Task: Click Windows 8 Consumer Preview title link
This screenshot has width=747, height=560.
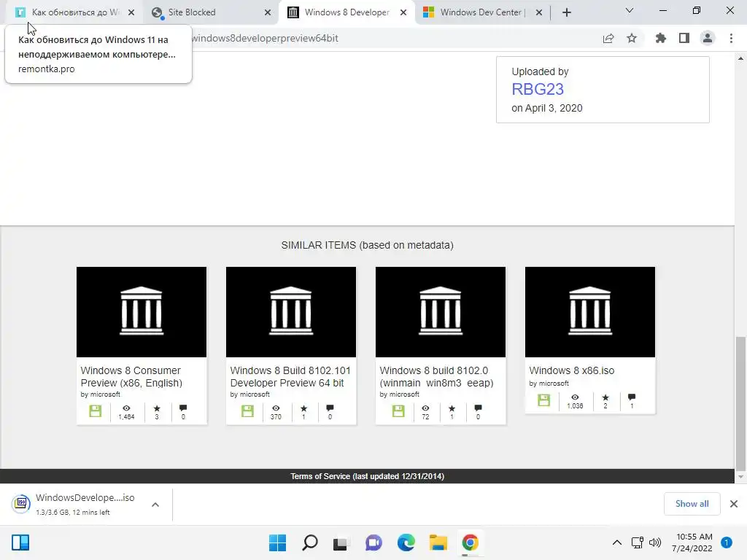Action: pos(131,377)
